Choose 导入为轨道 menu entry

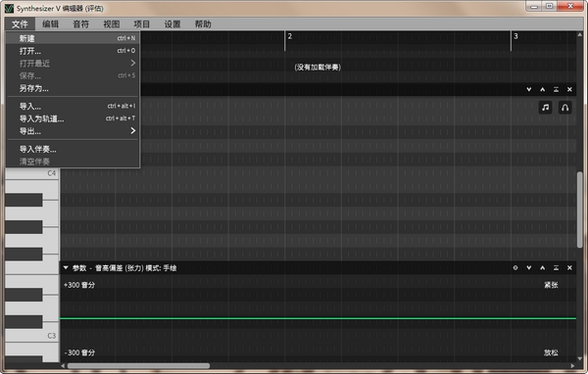click(x=73, y=118)
